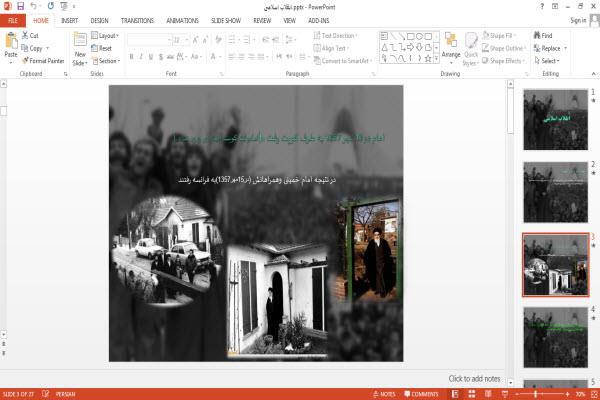Pick the star shape in gallery

point(428,59)
